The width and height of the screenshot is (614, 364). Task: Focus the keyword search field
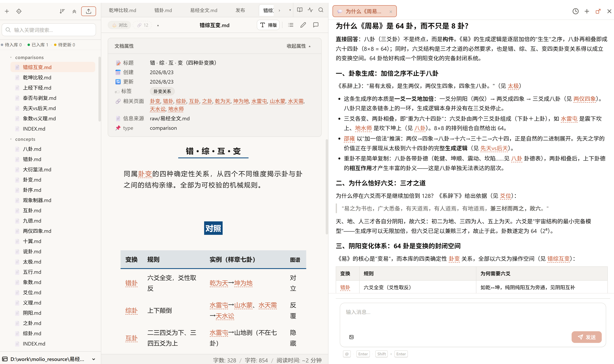pos(49,30)
